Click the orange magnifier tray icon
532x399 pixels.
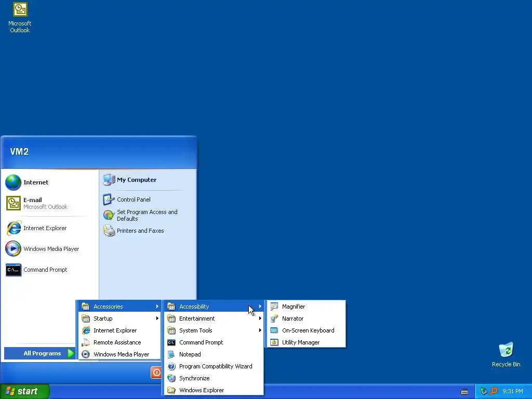(494, 391)
